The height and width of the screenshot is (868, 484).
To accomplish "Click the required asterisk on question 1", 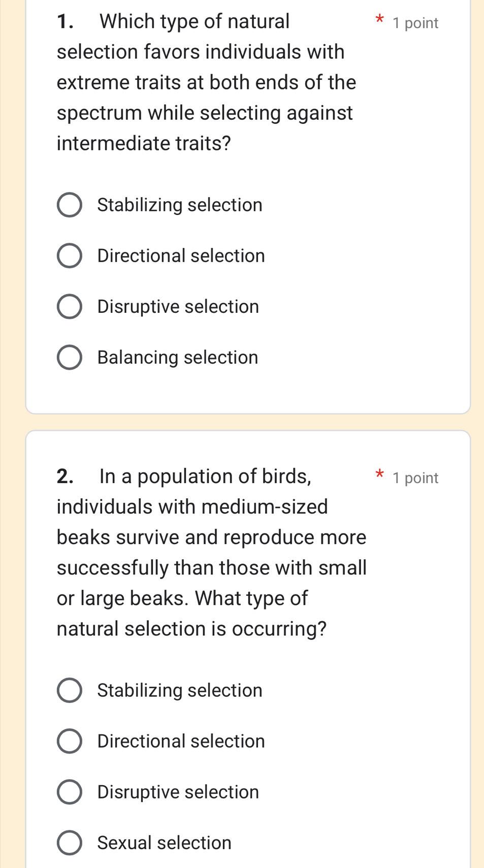I will (380, 20).
